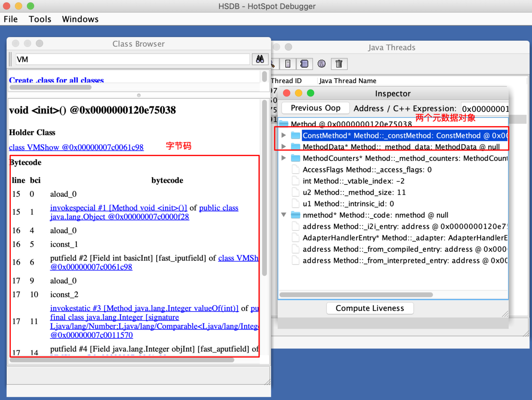Expand the ConstMethod* tree node
Viewport: 532px width, 400px height.
pos(284,135)
